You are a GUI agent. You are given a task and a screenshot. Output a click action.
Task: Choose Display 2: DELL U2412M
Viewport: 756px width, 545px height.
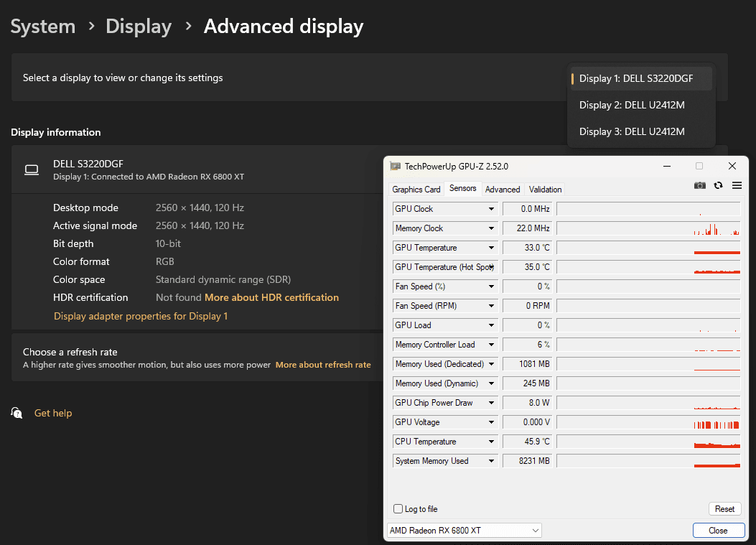641,105
